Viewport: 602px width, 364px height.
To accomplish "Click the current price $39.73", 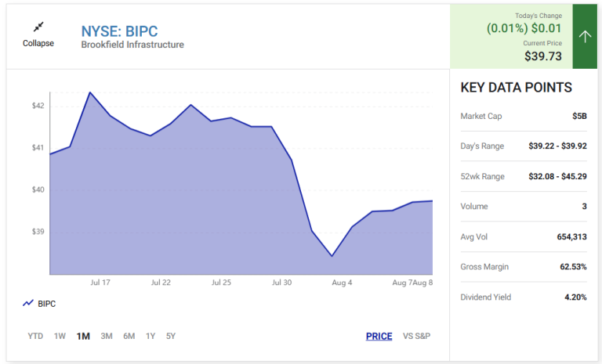I will pos(543,56).
